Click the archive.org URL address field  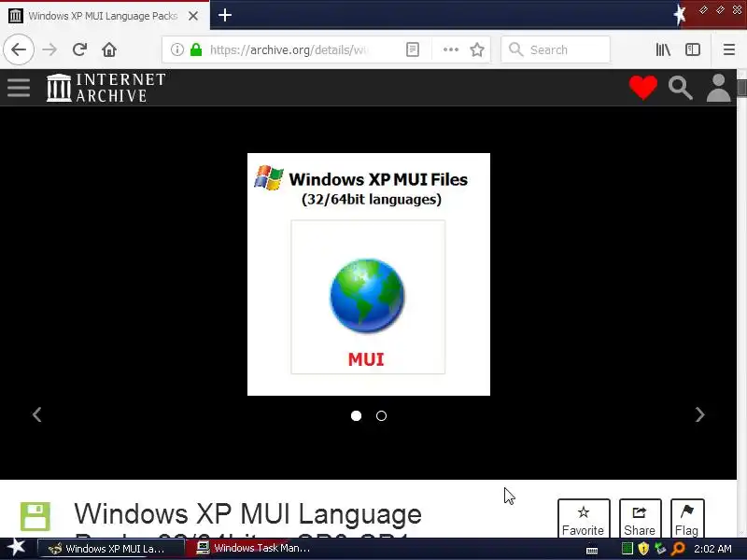pos(289,49)
